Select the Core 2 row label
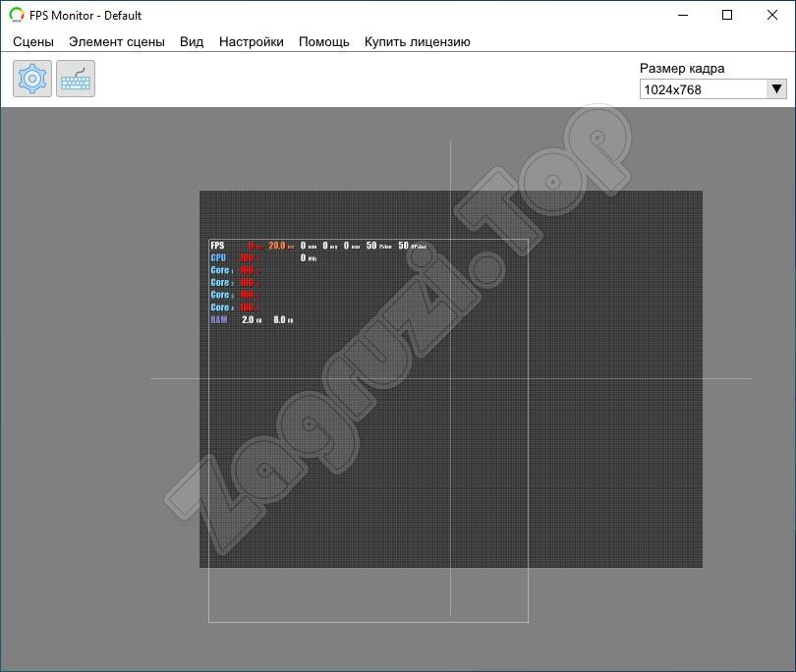Viewport: 796px width, 672px height. click(222, 283)
